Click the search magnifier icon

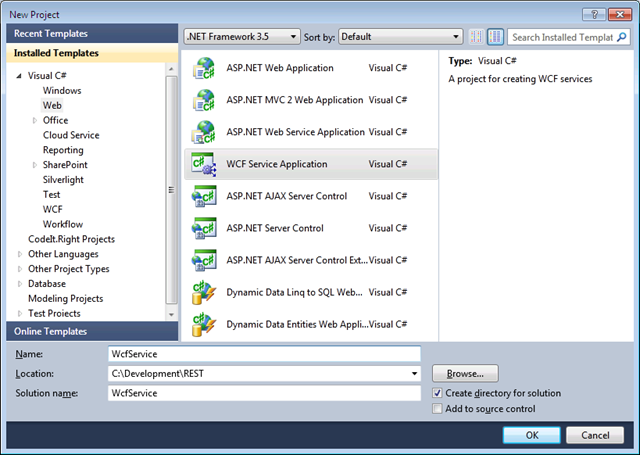point(622,37)
